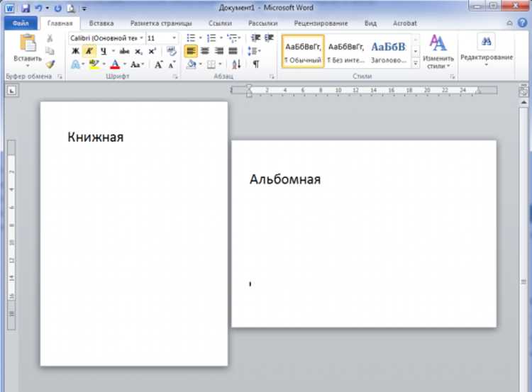The image size is (532, 392).
Task: Open the Редактирование dropdown
Action: 486,51
